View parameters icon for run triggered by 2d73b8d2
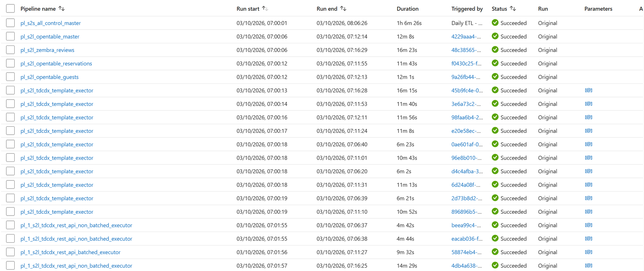 click(x=589, y=198)
